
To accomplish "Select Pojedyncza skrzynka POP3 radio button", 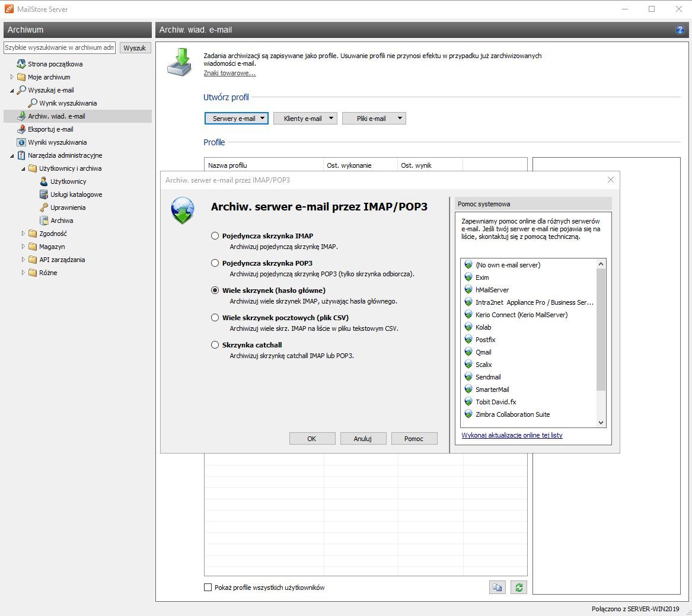I will pos(215,263).
